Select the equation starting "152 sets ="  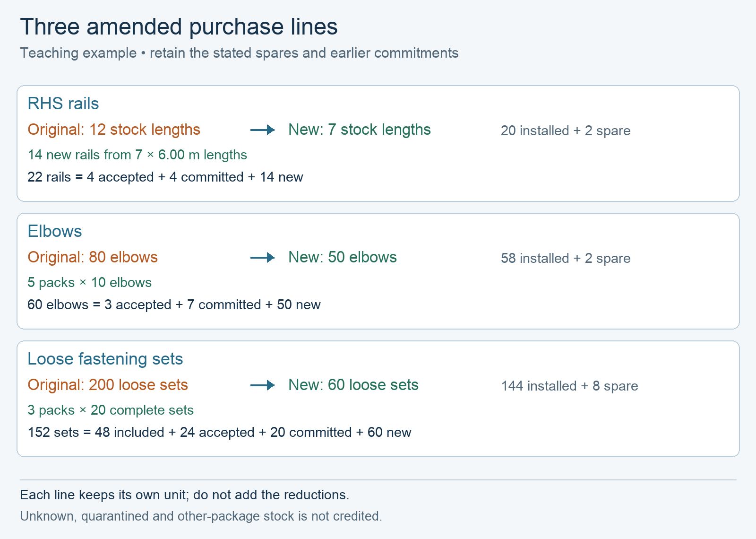pos(219,432)
